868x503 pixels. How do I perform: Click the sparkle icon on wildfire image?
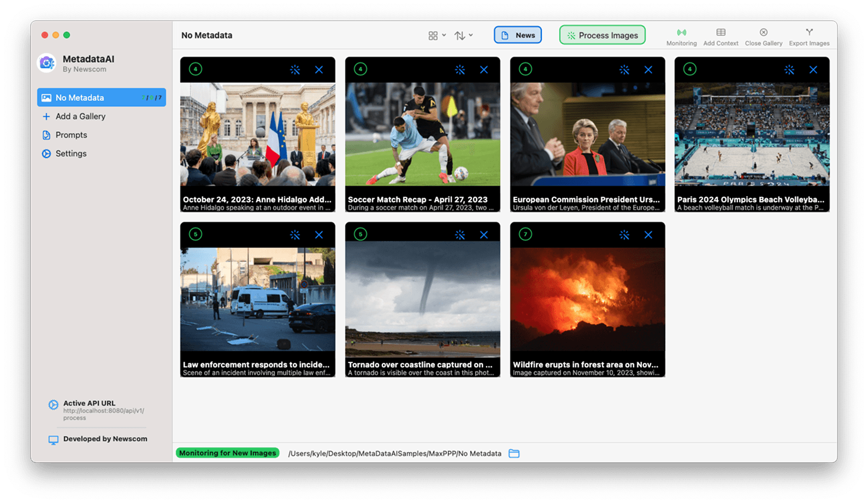[x=624, y=235]
